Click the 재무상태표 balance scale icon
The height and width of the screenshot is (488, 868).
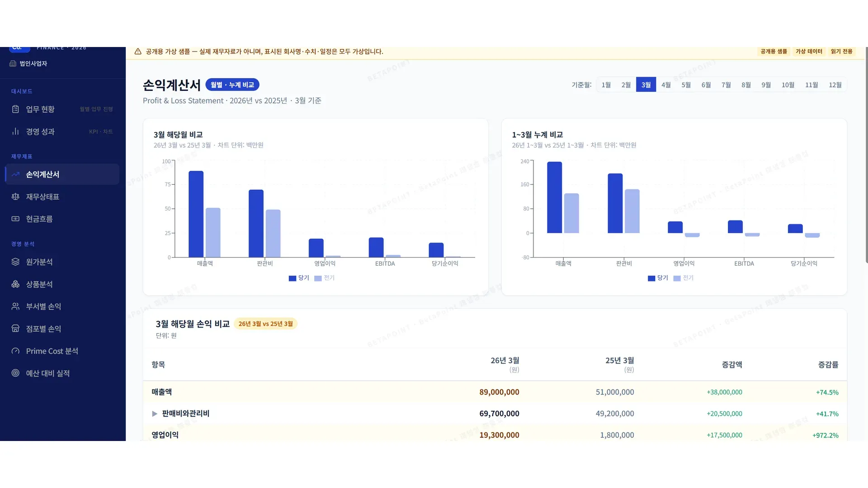15,197
